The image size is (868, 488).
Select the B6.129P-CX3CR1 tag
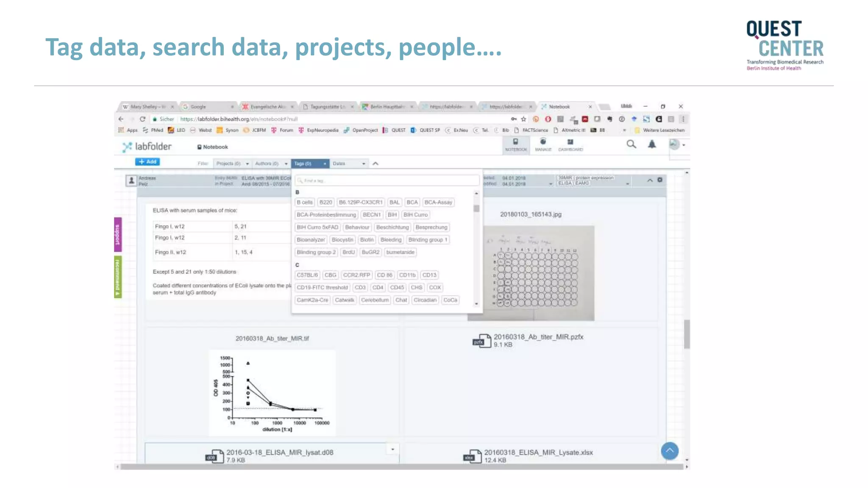[361, 202]
